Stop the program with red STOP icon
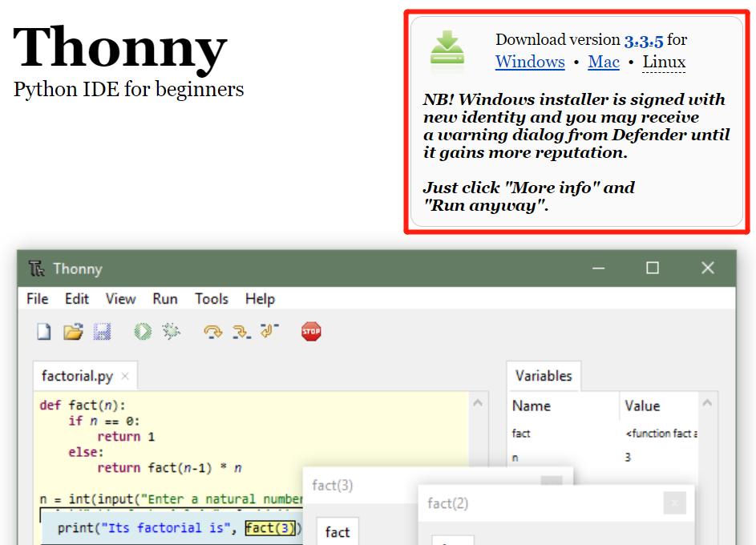 311,332
